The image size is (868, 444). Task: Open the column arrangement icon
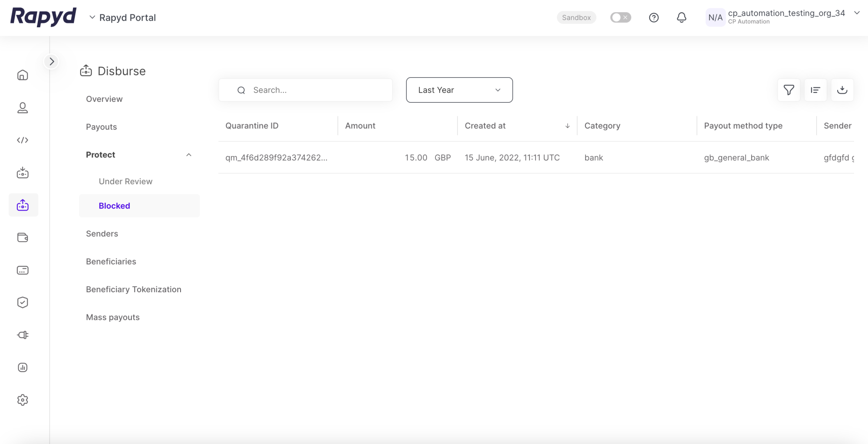815,90
